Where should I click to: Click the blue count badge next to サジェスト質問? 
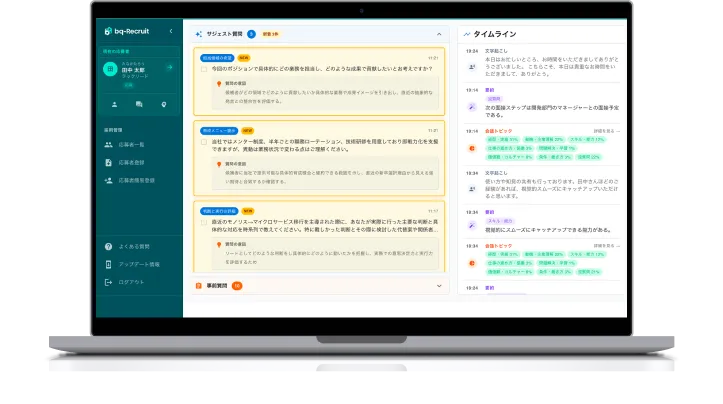point(251,34)
